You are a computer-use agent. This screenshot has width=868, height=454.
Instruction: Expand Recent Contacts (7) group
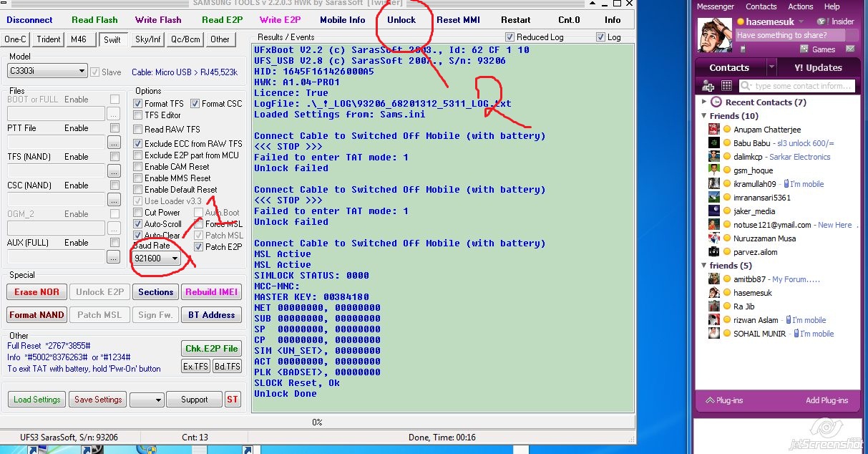(x=704, y=102)
